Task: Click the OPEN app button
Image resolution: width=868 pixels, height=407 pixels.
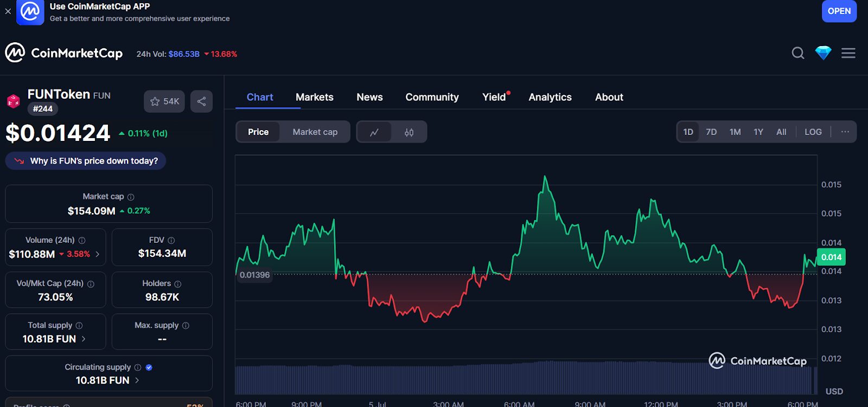Action: pyautogui.click(x=839, y=11)
